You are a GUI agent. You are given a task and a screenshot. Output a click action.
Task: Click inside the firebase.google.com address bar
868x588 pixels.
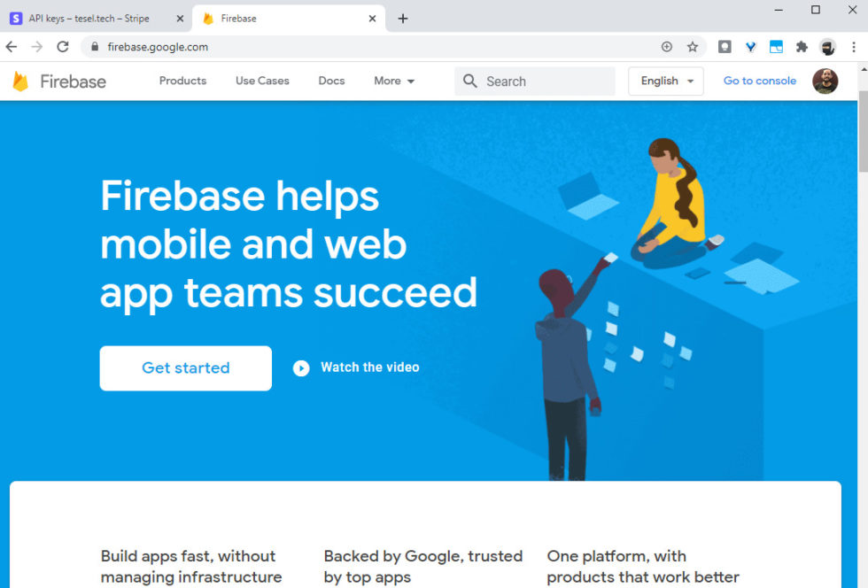point(266,46)
